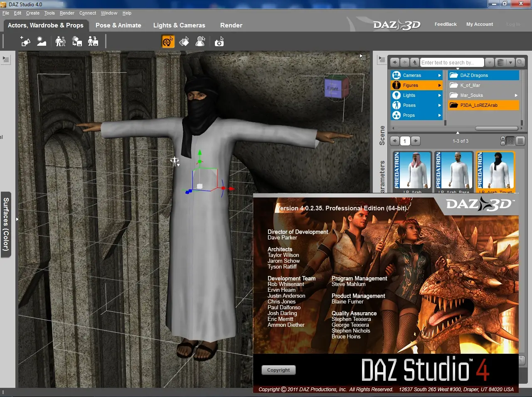Expand the Poses category arrow
Screen dimensions: 532x397
[439, 105]
